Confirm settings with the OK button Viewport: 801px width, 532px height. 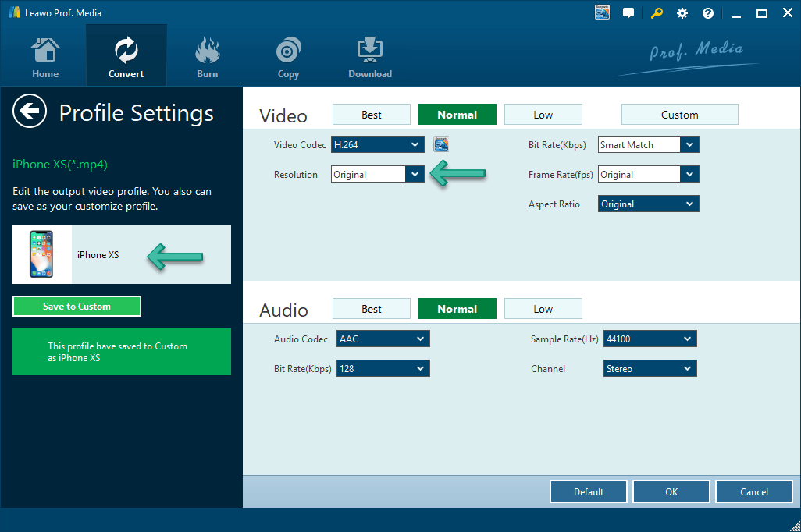pyautogui.click(x=671, y=491)
